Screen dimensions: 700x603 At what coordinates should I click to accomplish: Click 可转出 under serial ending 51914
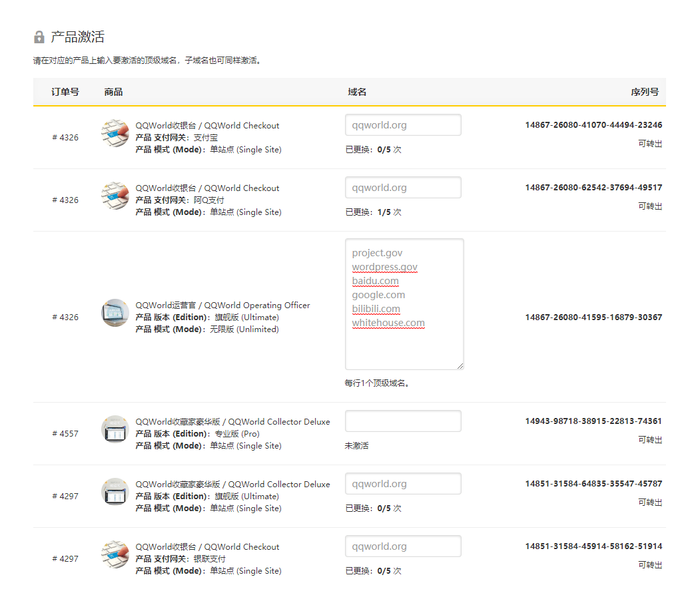(x=650, y=564)
